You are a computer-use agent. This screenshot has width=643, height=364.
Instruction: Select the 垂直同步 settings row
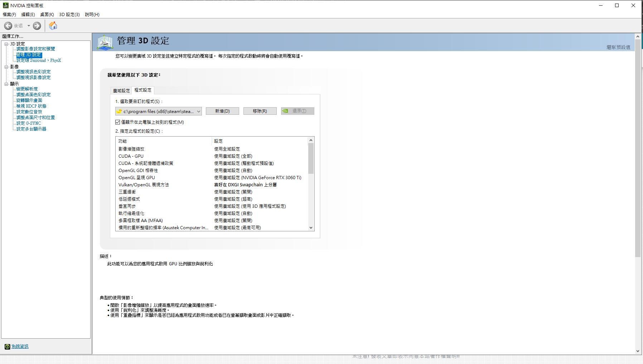tap(212, 206)
